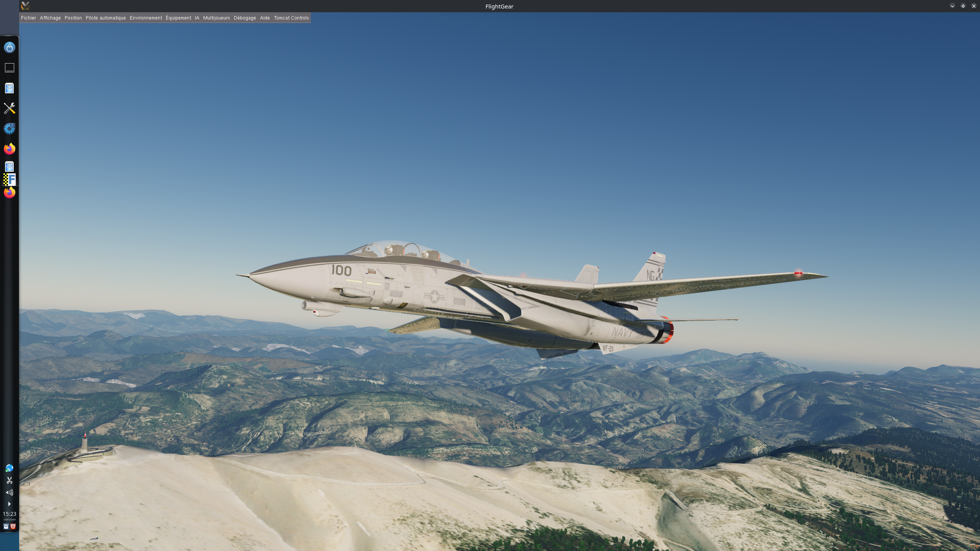Click the window menu icon in title bar
Image resolution: width=980 pixels, height=551 pixels.
25,6
